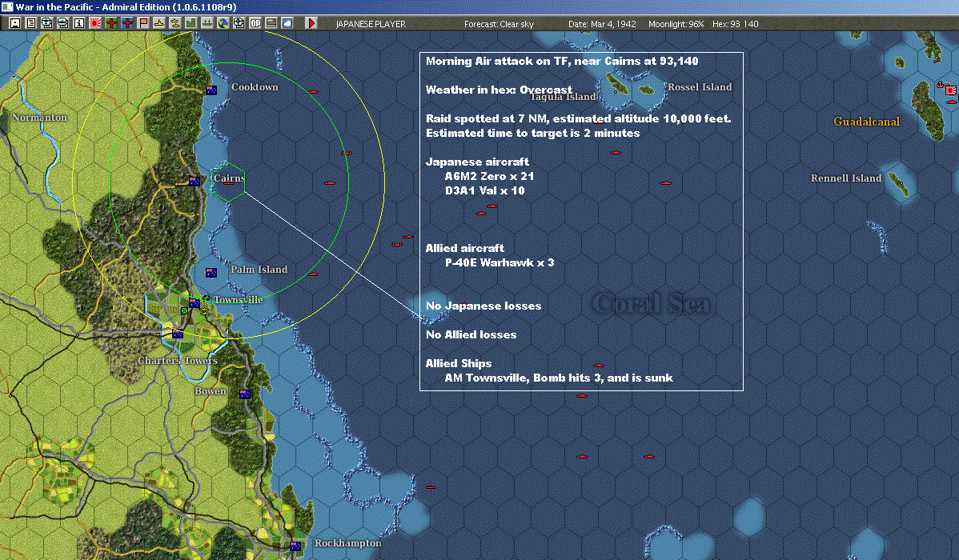Click the 'D3A1 Val x 10' line
Viewport: 959px width, 560px height.
[x=484, y=190]
